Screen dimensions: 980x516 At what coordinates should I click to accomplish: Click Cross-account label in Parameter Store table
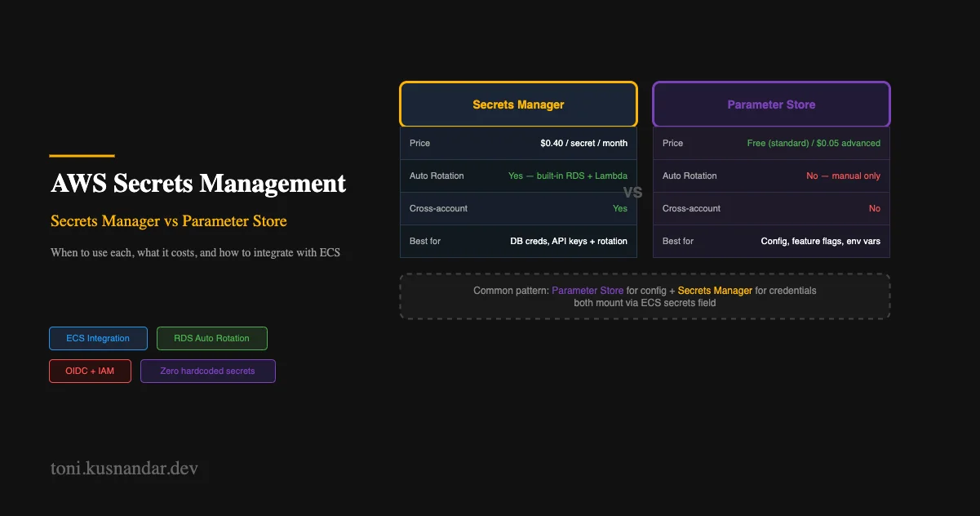click(691, 208)
